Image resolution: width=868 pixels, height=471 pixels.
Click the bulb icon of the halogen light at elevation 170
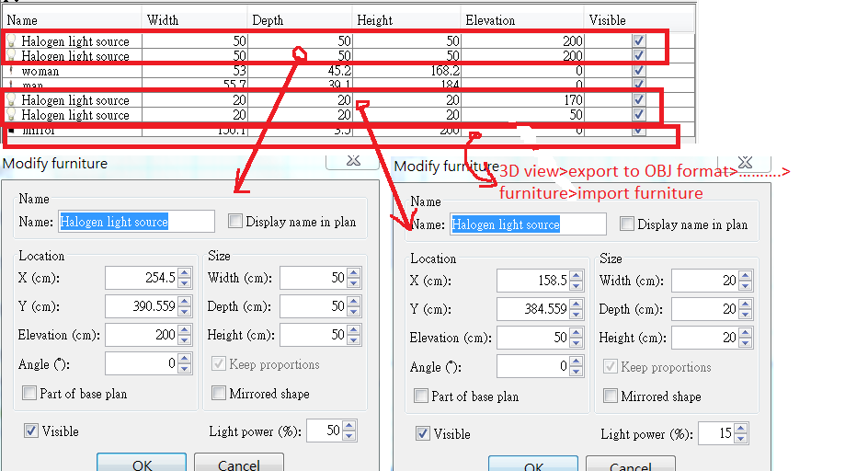pos(11,100)
